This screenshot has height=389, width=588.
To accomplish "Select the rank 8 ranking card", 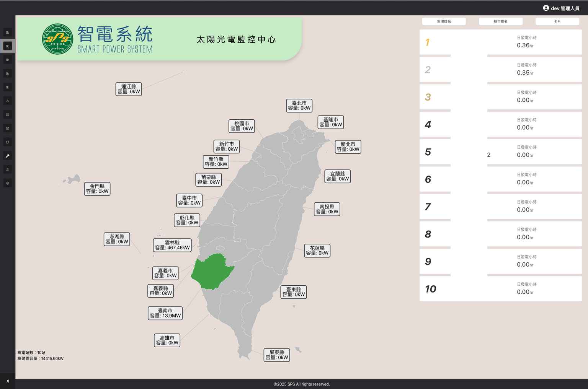I will coord(501,234).
